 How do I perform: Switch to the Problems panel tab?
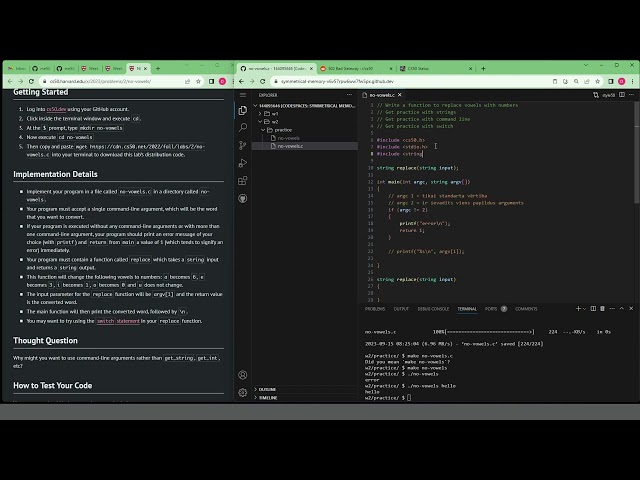coord(375,309)
